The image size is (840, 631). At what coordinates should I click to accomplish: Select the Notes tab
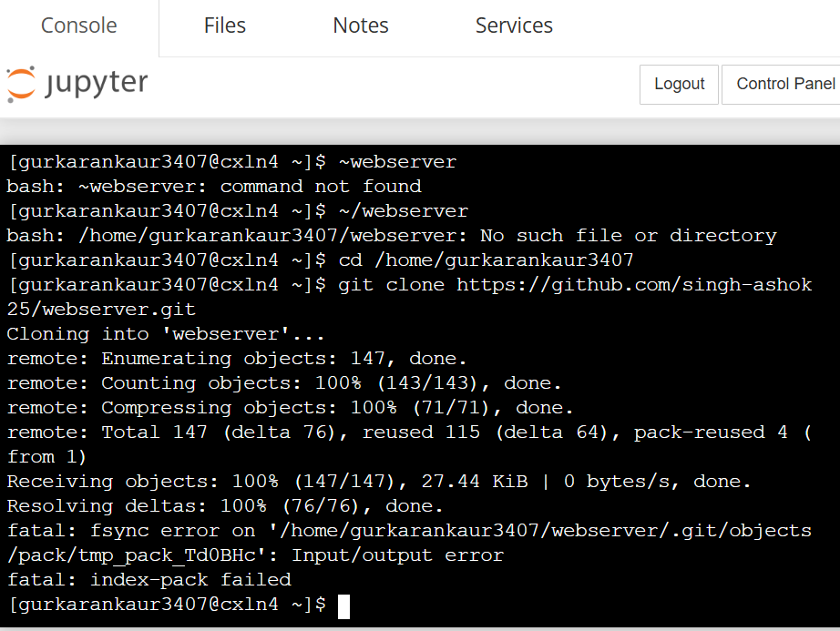point(361,25)
